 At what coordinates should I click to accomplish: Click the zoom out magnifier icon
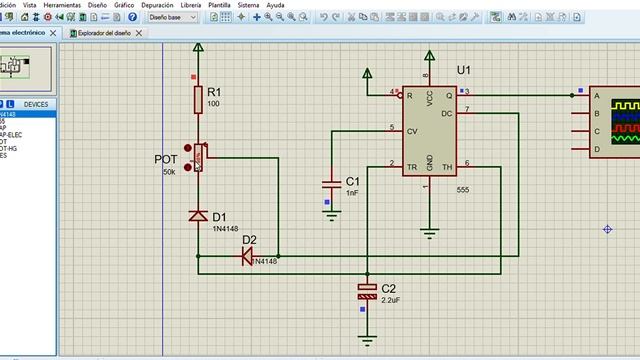click(x=280, y=17)
